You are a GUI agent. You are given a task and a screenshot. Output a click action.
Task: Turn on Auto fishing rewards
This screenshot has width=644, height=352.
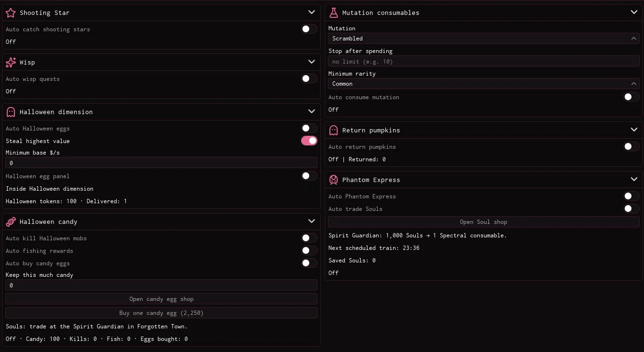point(309,250)
